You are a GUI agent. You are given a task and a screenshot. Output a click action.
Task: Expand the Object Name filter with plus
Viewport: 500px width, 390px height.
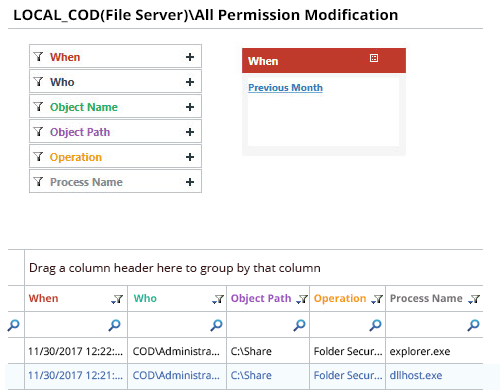190,107
